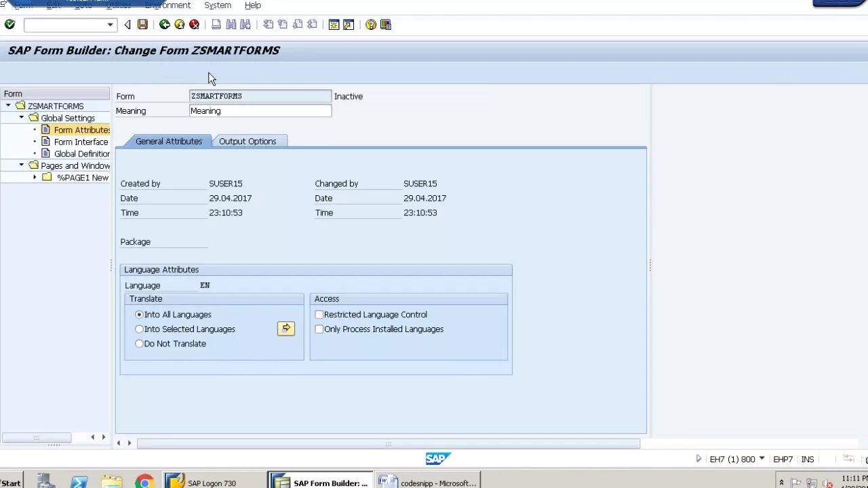Open the command field dropdown arrow
The width and height of the screenshot is (868, 488).
[x=110, y=25]
